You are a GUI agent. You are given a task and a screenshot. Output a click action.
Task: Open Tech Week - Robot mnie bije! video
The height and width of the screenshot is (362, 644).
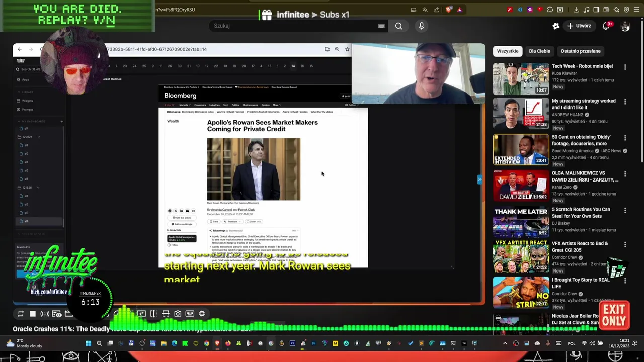[582, 66]
